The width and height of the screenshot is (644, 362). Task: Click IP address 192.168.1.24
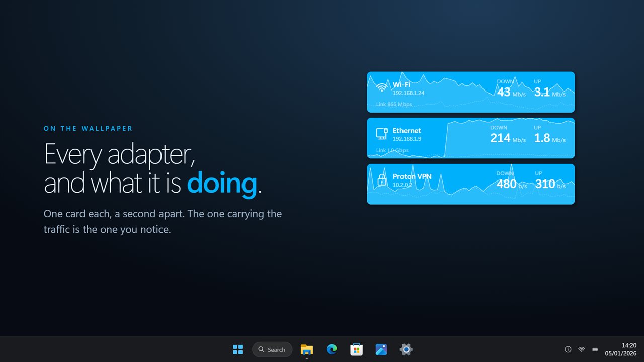point(409,93)
